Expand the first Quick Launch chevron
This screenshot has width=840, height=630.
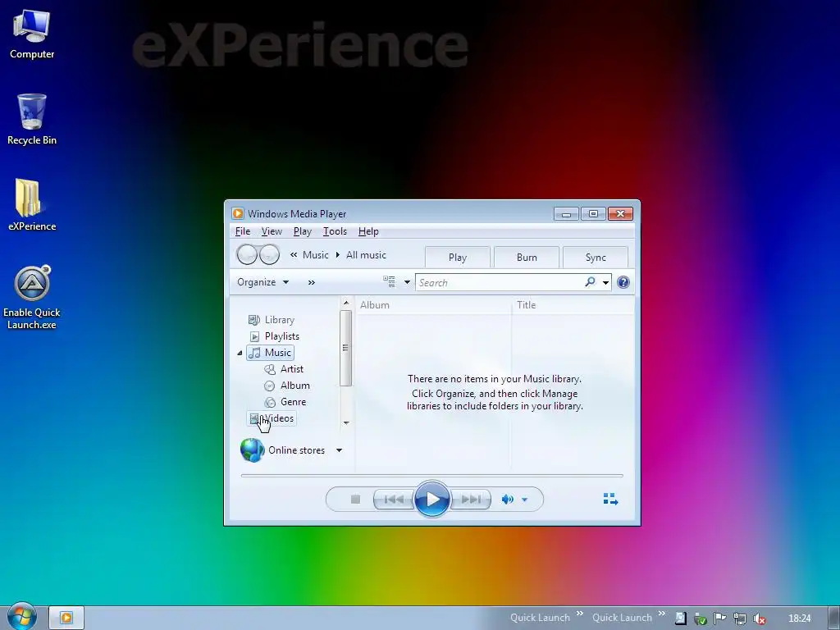tap(580, 614)
